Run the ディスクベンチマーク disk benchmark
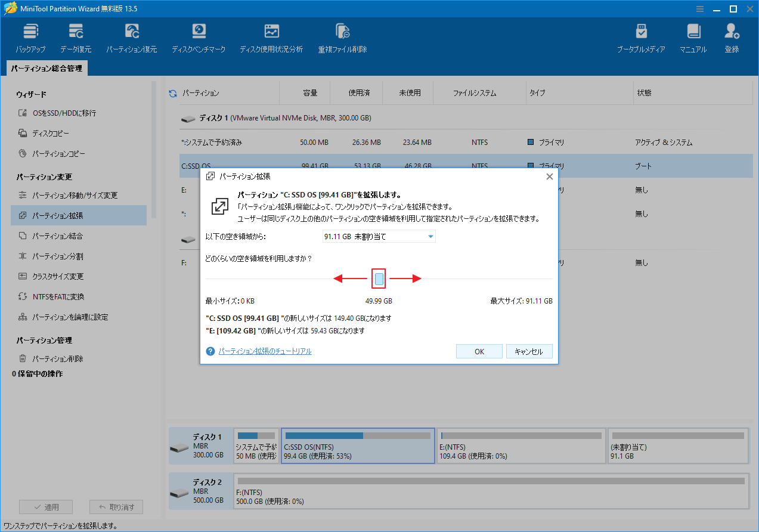 [x=199, y=36]
